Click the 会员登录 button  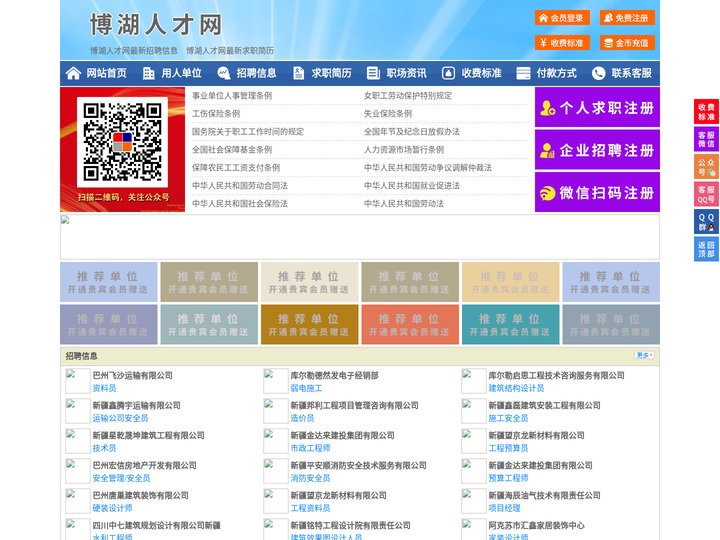pyautogui.click(x=562, y=18)
